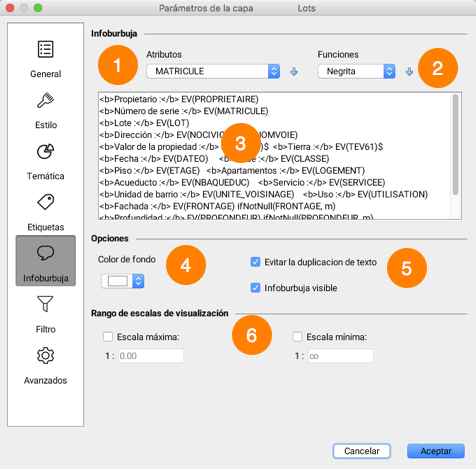Open the Etiquetas tag icon section
This screenshot has width=476, height=469.
coord(45,202)
